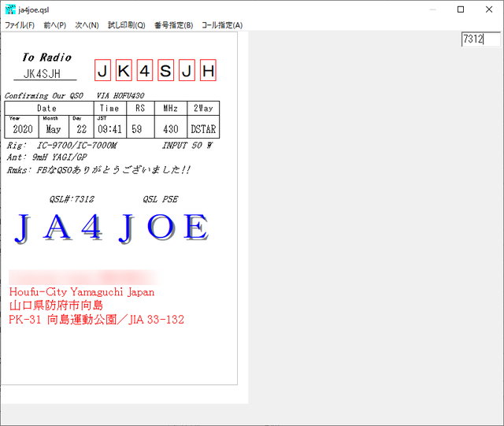The image size is (504, 426).
Task: Click the QSL number input field showing 7312
Action: 481,39
